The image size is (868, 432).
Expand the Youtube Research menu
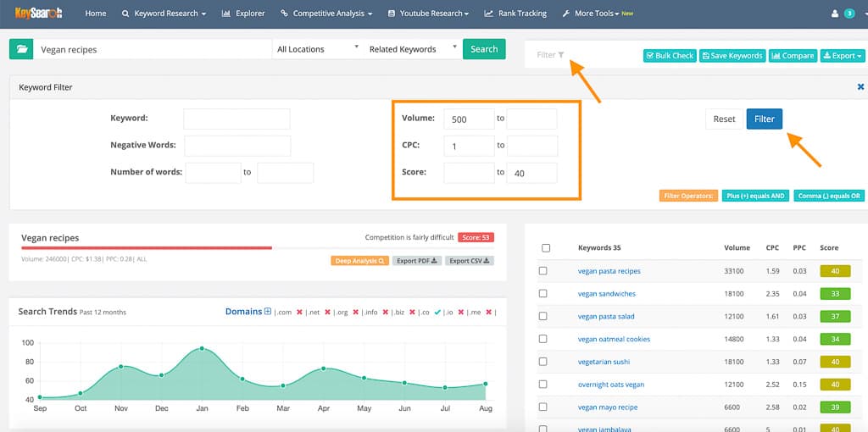(x=428, y=14)
